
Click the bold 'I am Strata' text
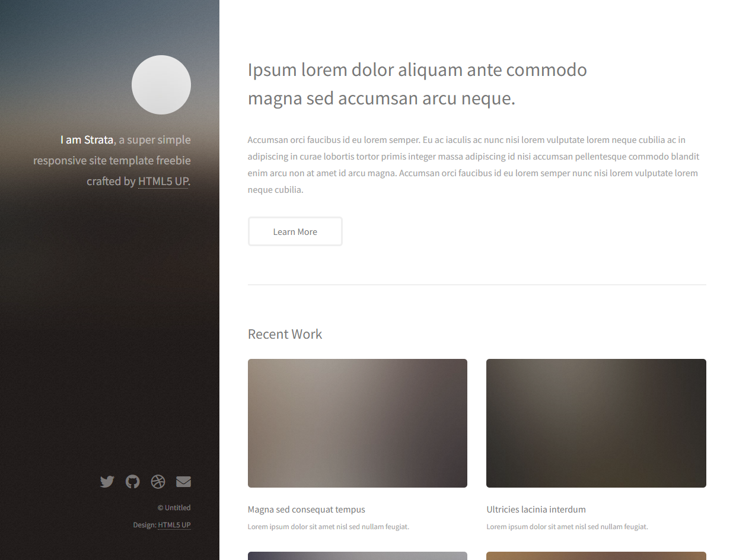[87, 140]
